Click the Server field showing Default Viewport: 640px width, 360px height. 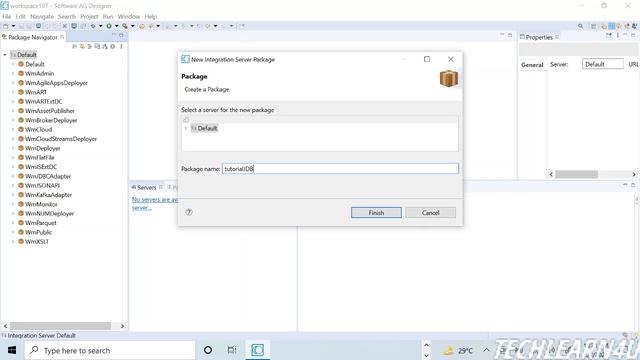tap(602, 64)
